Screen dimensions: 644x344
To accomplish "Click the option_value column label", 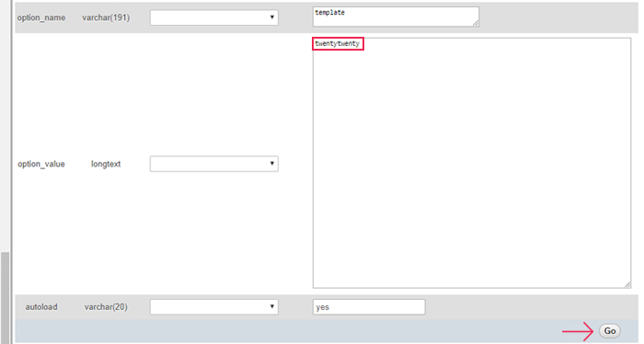I will click(x=41, y=164).
